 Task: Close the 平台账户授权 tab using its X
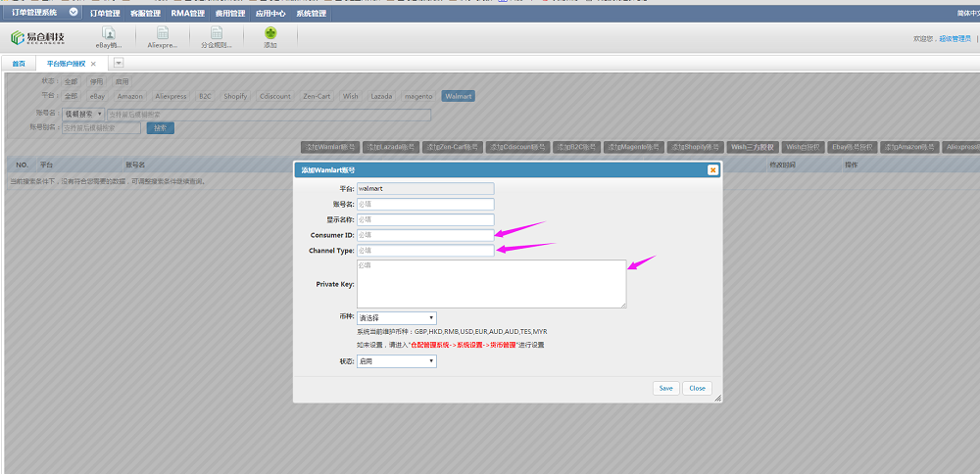point(93,64)
